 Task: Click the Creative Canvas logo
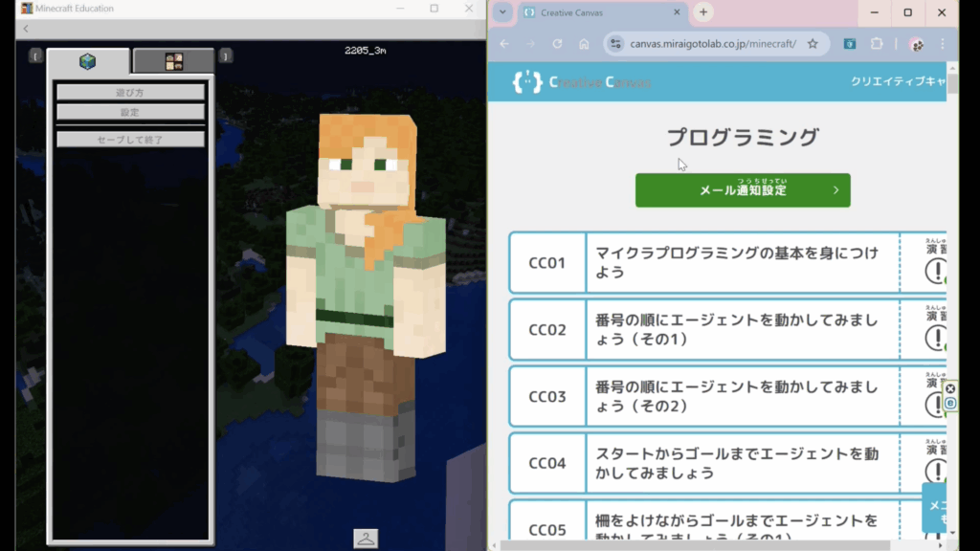point(582,82)
